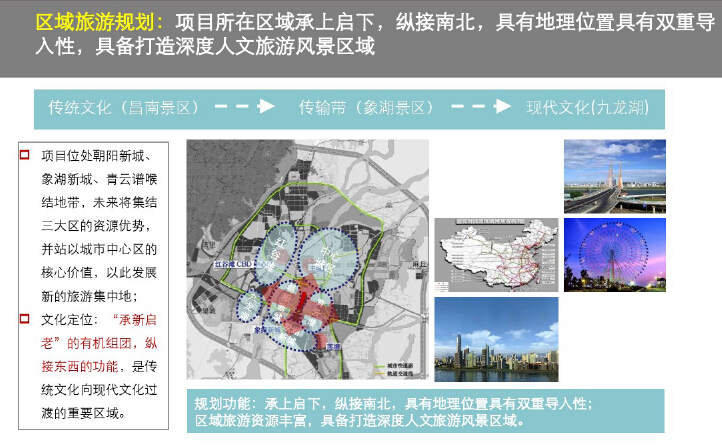Select 现代文化(九龙湖) banner label

click(587, 108)
